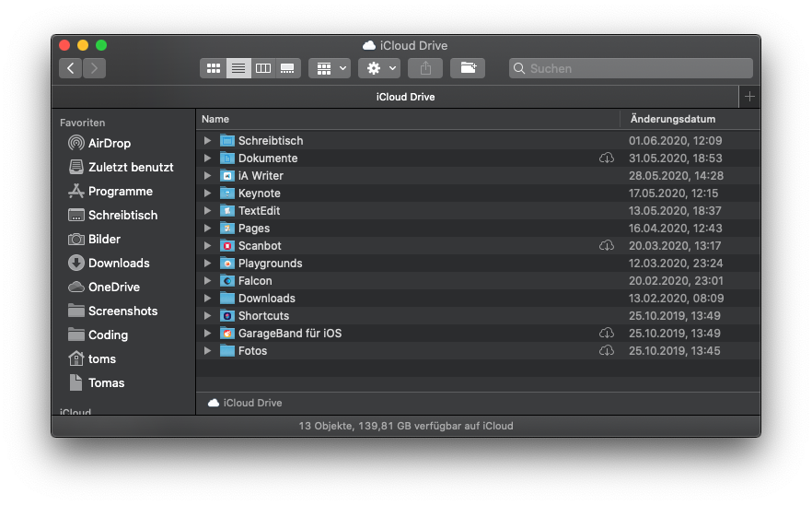This screenshot has width=812, height=505.
Task: Expand the Pages folder triangle
Action: pyautogui.click(x=207, y=229)
